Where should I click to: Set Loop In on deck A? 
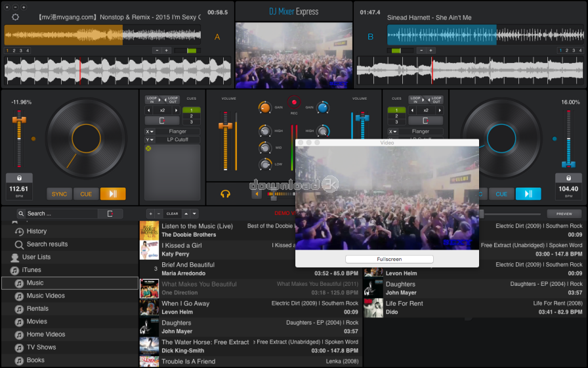click(153, 100)
